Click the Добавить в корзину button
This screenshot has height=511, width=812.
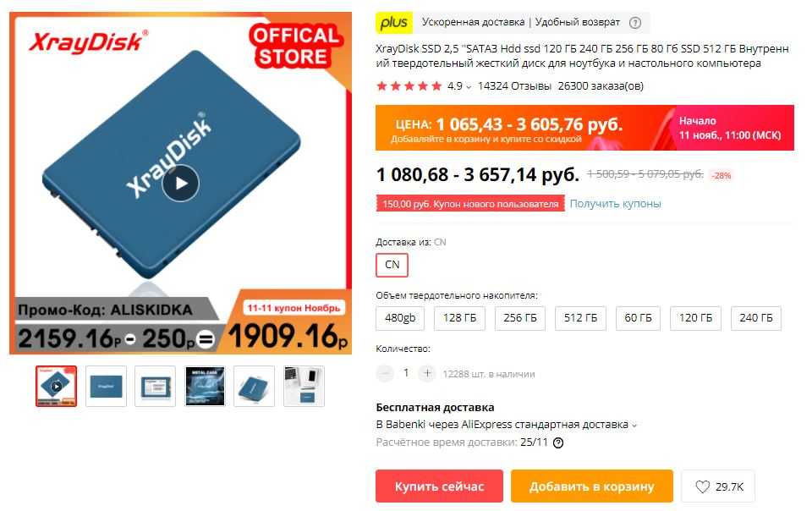tap(592, 486)
